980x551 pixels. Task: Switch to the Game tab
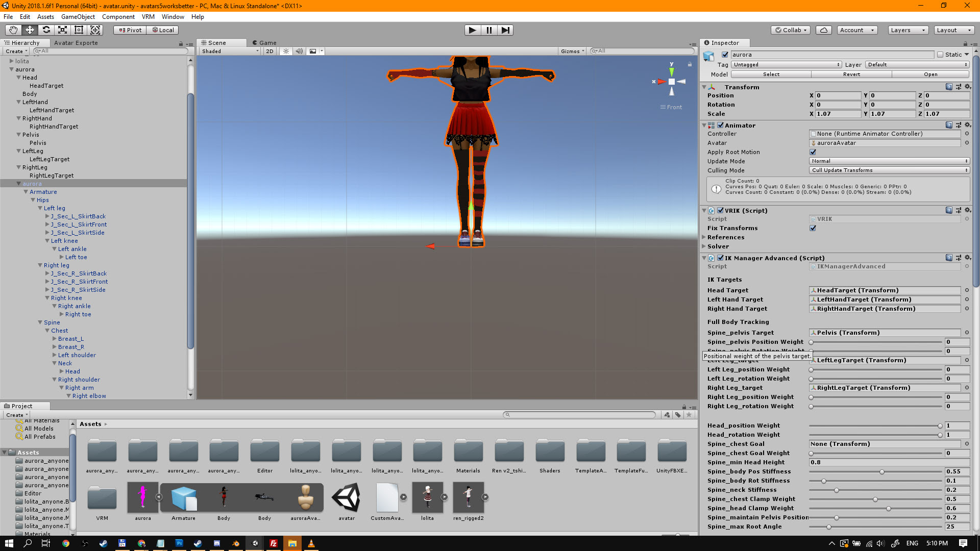267,43
